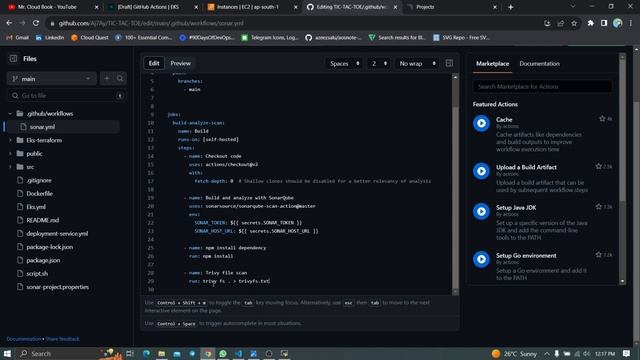Open browser extensions puzzle icon
Screen dimensions: 640x360
591,23
